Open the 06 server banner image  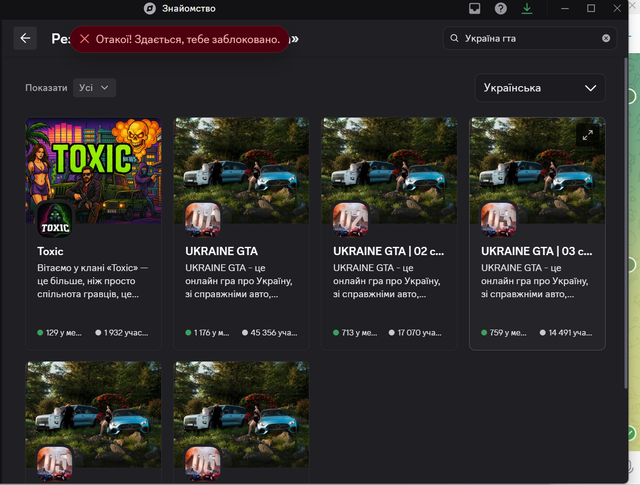click(241, 414)
